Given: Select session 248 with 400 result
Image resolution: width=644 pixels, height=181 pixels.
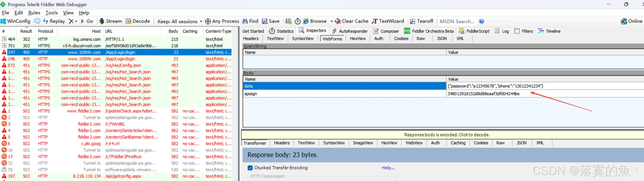Looking at the screenshot, I should pyautogui.click(x=116, y=59).
